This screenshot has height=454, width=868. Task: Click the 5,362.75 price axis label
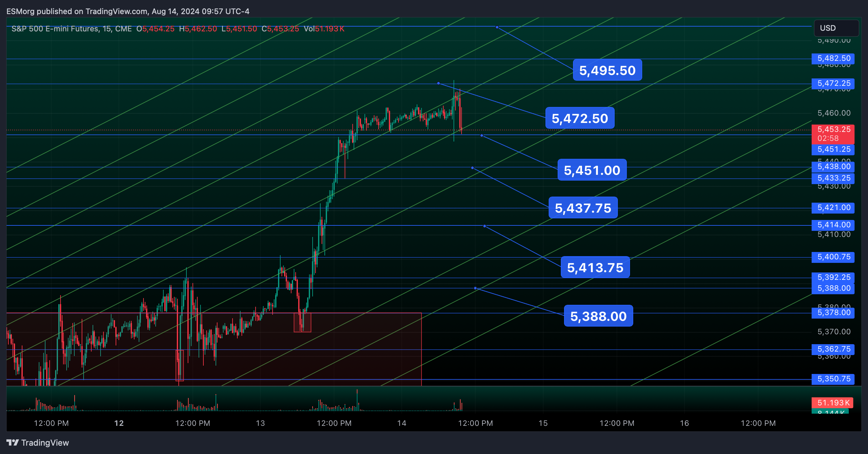tap(833, 349)
